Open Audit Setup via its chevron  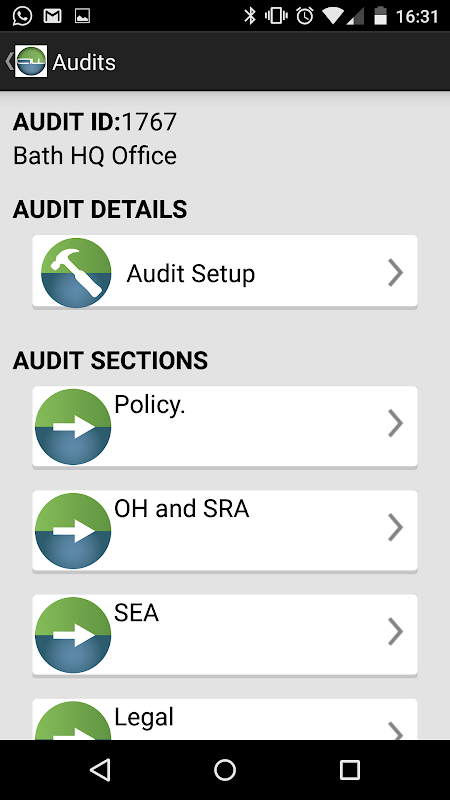point(395,273)
